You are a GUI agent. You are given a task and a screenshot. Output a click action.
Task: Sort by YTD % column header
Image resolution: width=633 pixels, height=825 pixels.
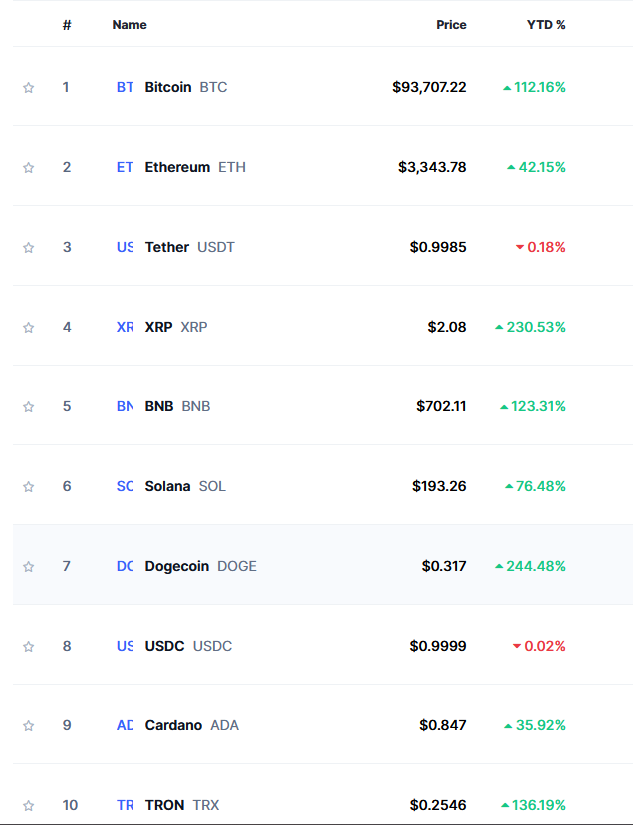546,25
